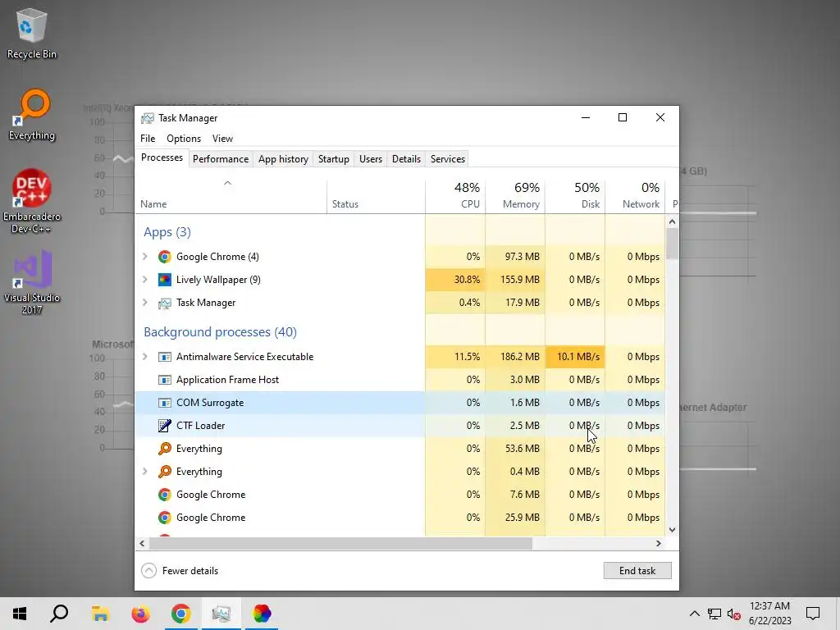Viewport: 840px width, 630px height.
Task: Select the Embarcadero Dev-C++ desktop shortcut
Action: (x=32, y=202)
